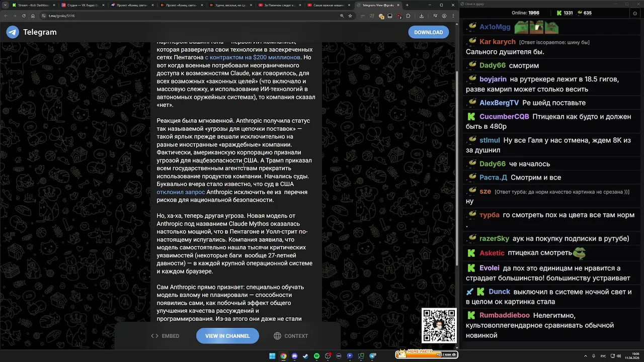Click username sze in chat
This screenshot has width=644, height=362.
point(485,191)
